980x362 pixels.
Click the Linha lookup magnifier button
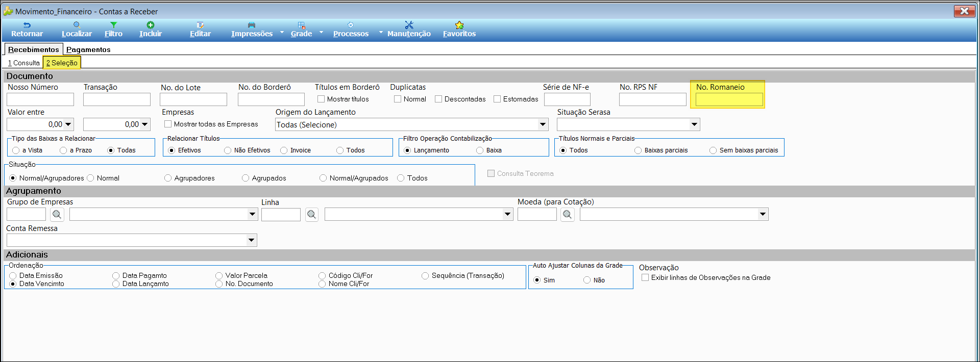click(312, 215)
